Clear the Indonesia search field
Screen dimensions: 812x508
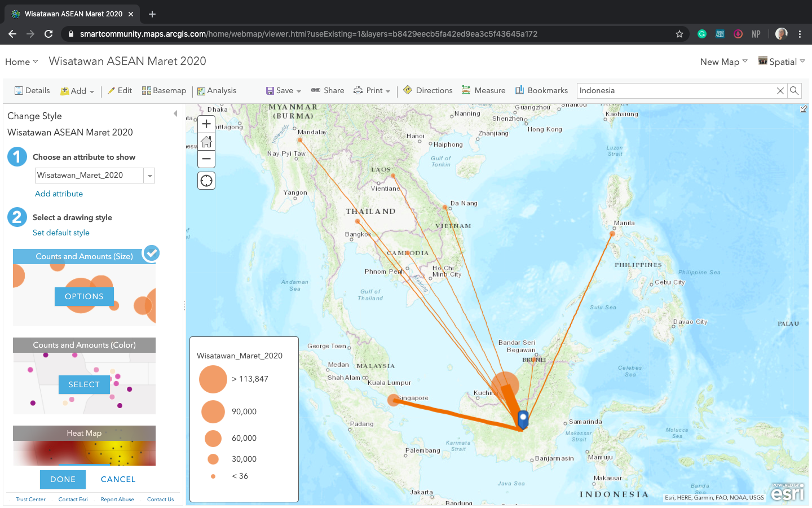pyautogui.click(x=780, y=90)
